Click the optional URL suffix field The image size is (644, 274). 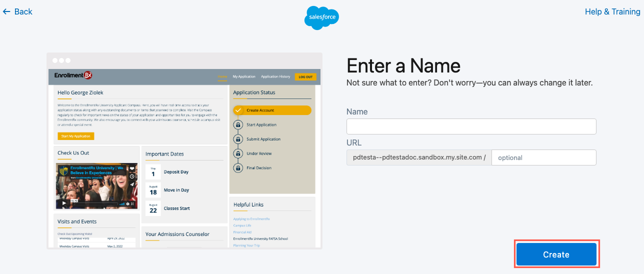543,157
